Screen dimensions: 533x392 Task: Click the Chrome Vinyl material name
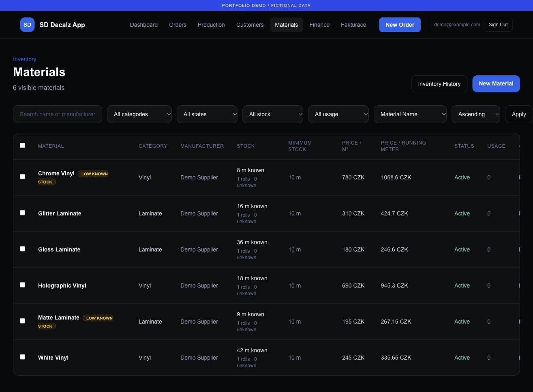56,173
